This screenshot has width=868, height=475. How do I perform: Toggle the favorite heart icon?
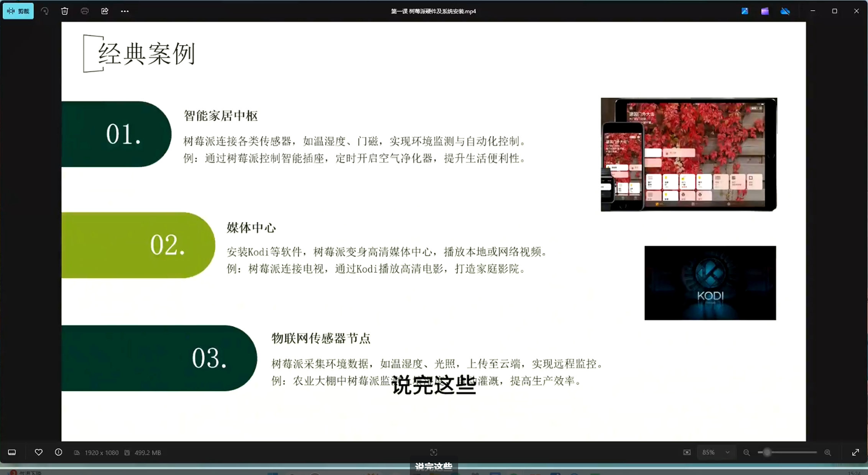(38, 452)
